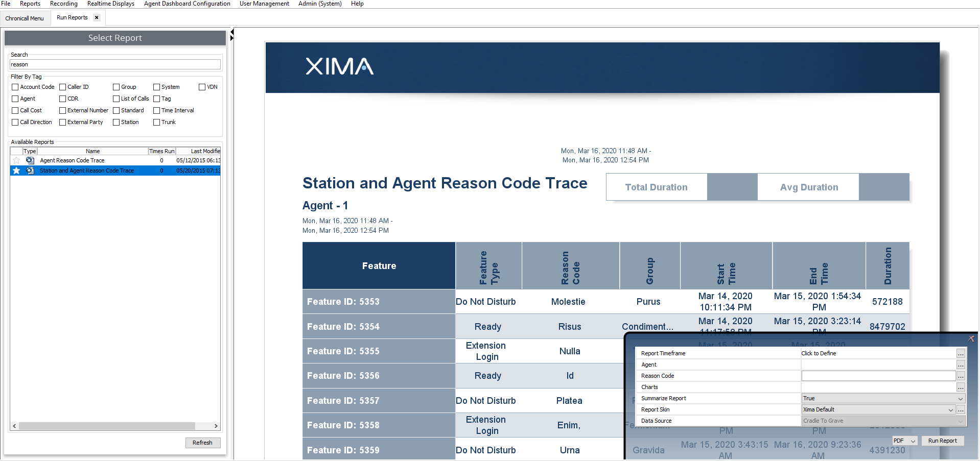Click the Run Report button
The width and height of the screenshot is (980, 461).
942,441
